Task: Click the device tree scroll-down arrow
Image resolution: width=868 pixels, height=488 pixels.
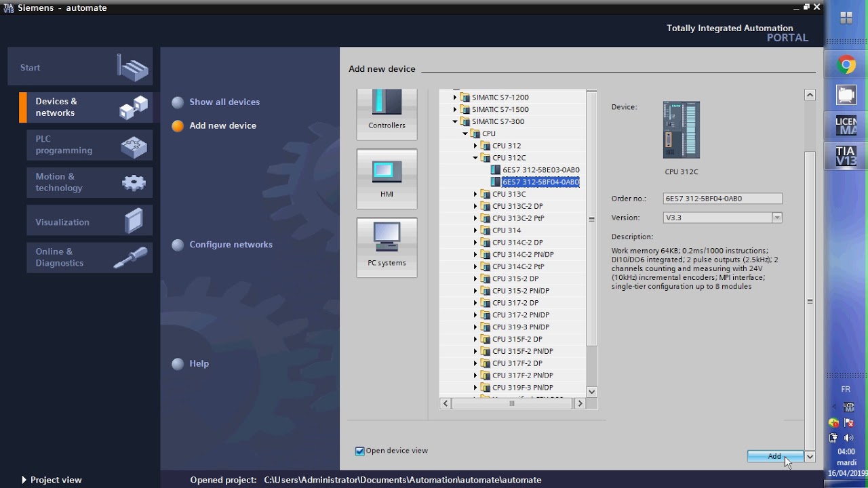Action: tap(592, 391)
